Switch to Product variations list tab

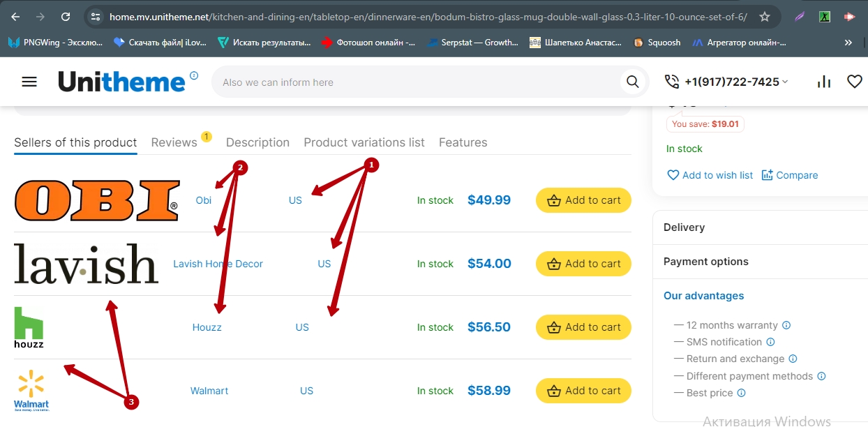click(x=364, y=142)
